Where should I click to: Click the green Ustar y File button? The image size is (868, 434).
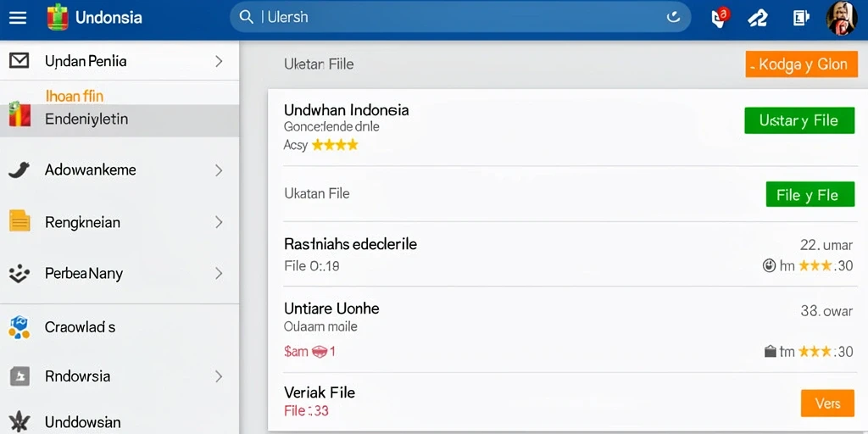(799, 120)
